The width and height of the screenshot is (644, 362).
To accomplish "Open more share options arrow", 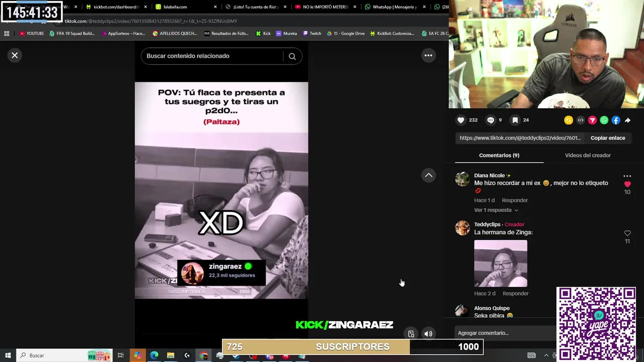I will coord(628,120).
